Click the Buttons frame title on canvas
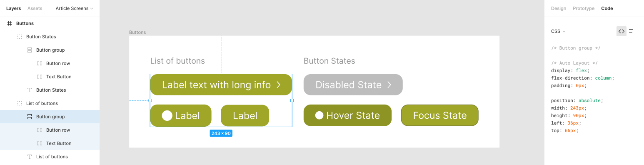 pyautogui.click(x=137, y=32)
